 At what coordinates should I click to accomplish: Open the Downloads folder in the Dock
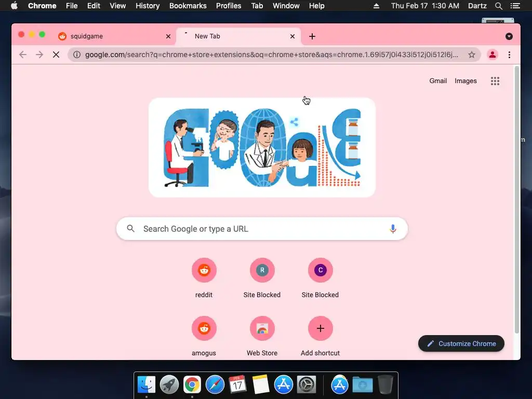tap(362, 385)
